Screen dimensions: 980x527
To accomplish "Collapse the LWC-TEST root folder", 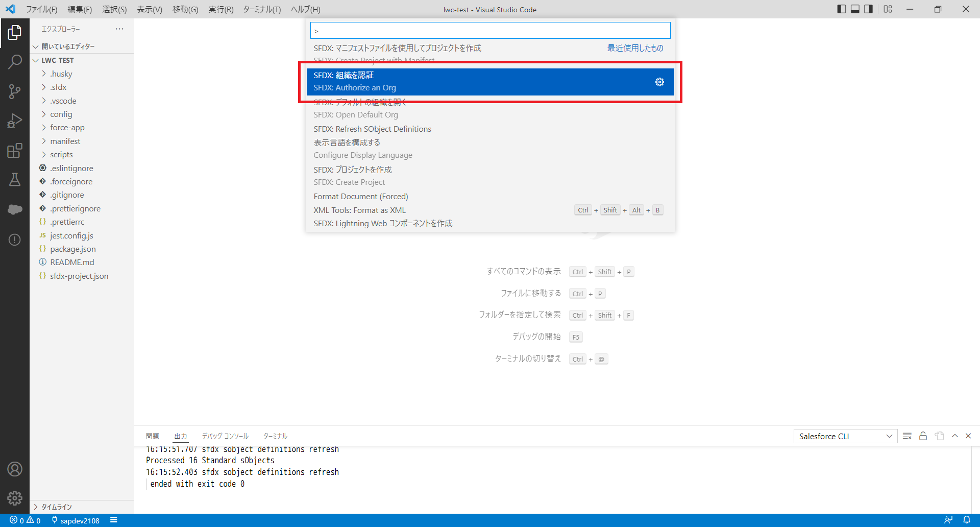I will [82, 60].
